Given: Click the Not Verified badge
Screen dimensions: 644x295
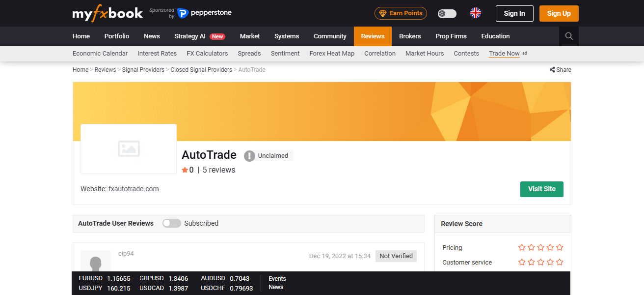Looking at the screenshot, I should pos(396,256).
